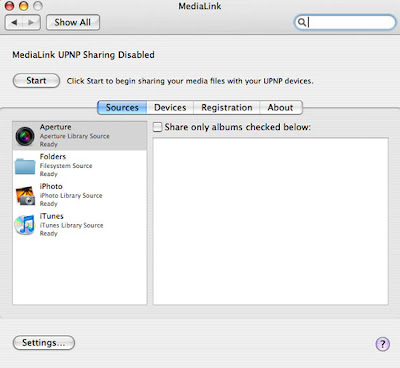Go back with the left arrow button
Viewport: 400px width, 368px height.
tap(14, 22)
